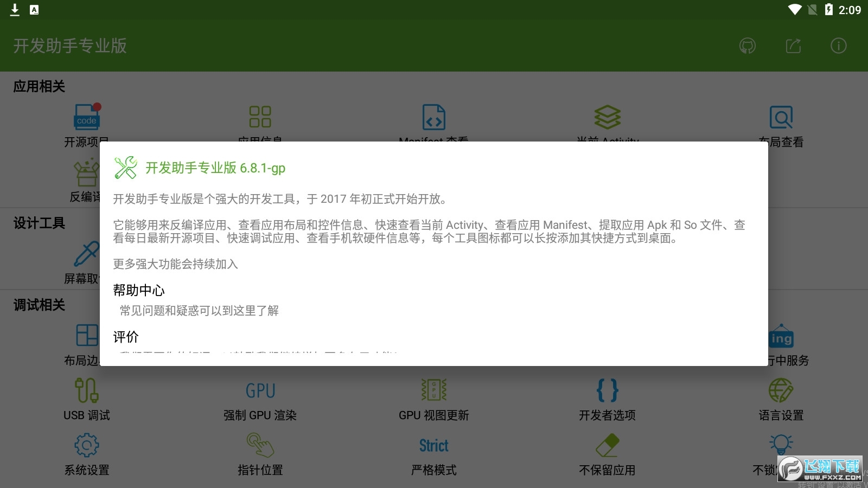Tap the 2:09 clock in status bar
Viewport: 868px width, 488px height.
point(850,10)
